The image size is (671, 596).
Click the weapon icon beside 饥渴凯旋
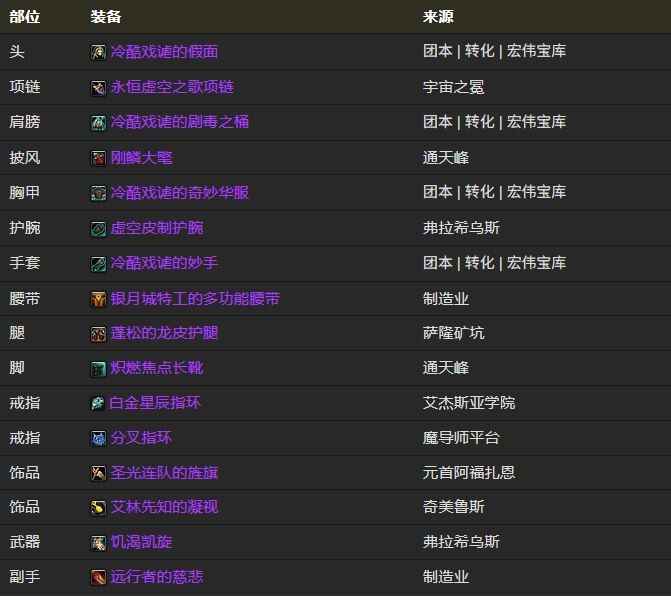point(98,543)
